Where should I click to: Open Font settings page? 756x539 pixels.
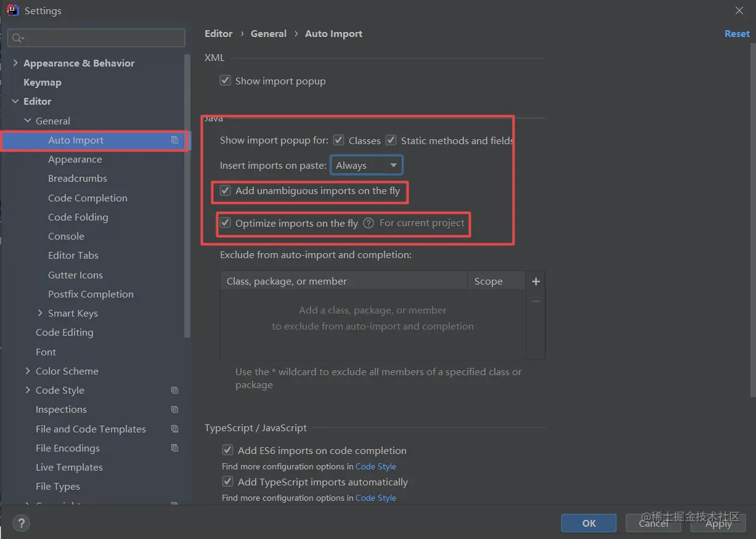click(46, 352)
